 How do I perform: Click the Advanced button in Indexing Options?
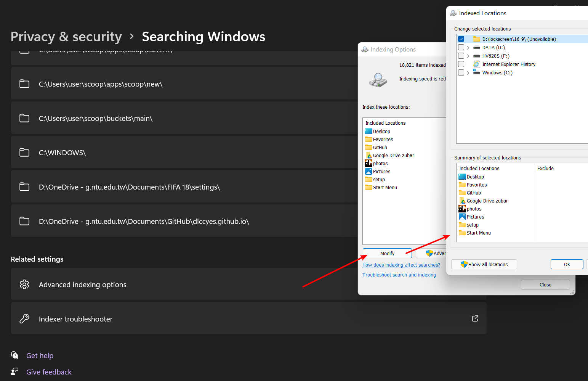coord(431,253)
